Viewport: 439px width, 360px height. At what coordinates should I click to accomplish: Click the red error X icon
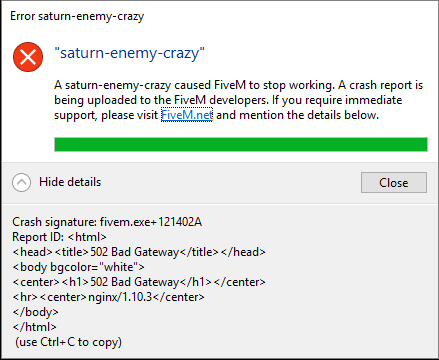[x=28, y=57]
